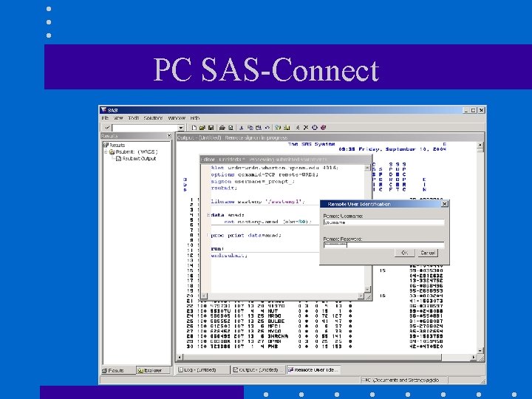The height and width of the screenshot is (399, 532).
Task: Select the Remote User Ide... window tab
Action: click(x=313, y=370)
